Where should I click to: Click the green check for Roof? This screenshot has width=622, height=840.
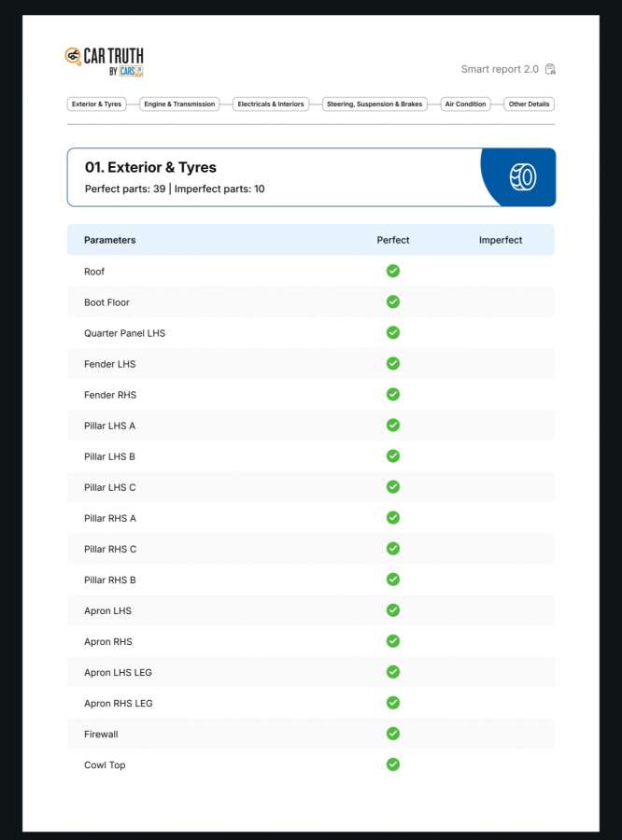click(x=393, y=271)
